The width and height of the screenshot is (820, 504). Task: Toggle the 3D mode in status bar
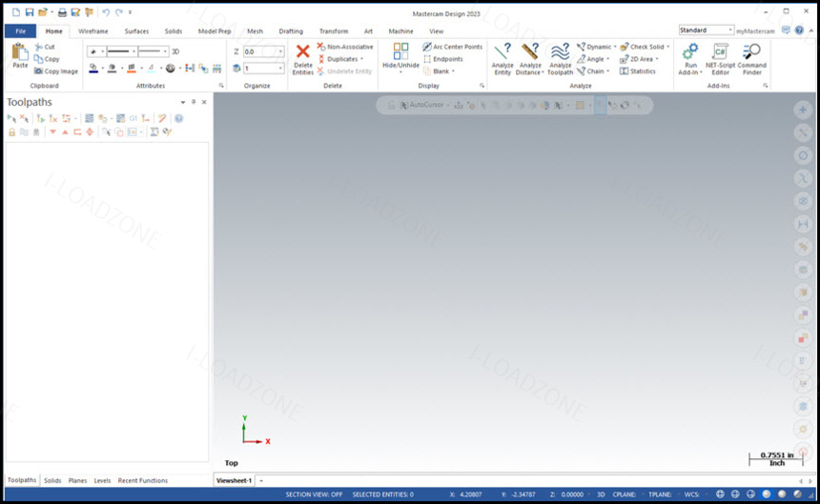pyautogui.click(x=601, y=494)
